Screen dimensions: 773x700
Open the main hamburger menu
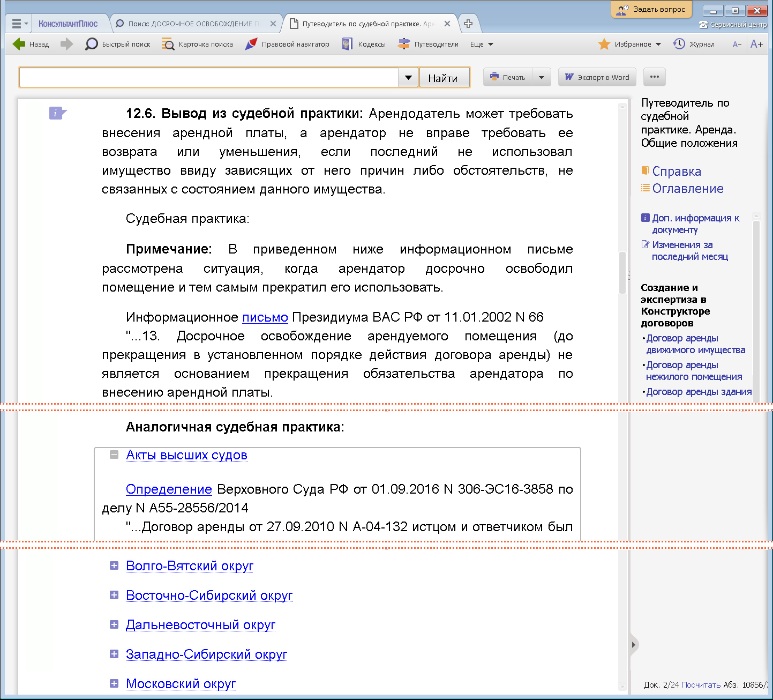(19, 24)
